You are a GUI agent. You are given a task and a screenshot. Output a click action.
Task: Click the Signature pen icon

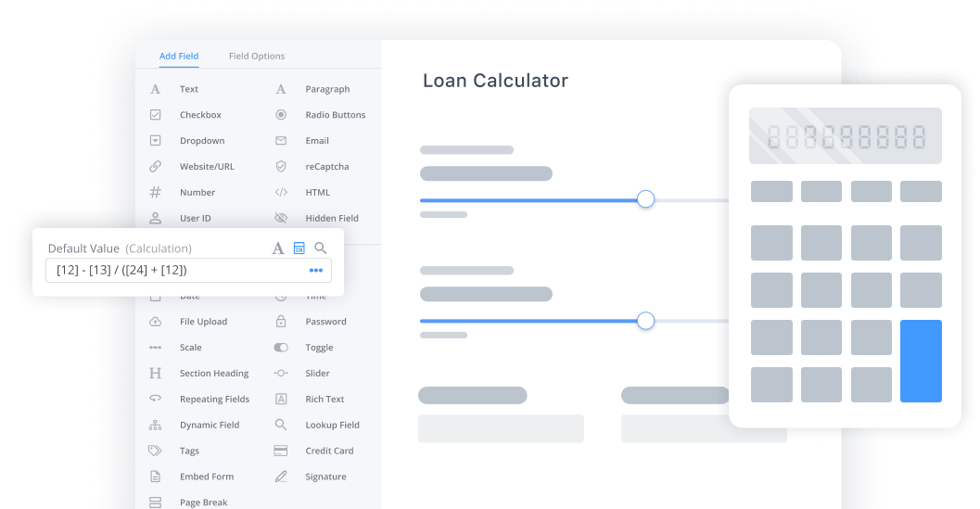tap(281, 477)
